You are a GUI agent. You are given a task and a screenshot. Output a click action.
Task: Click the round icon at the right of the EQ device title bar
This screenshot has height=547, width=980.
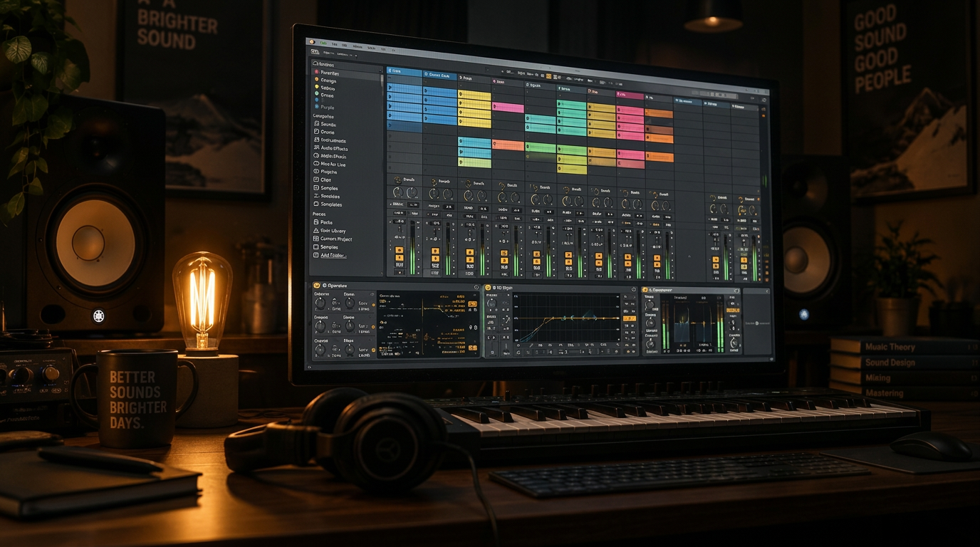(x=634, y=289)
